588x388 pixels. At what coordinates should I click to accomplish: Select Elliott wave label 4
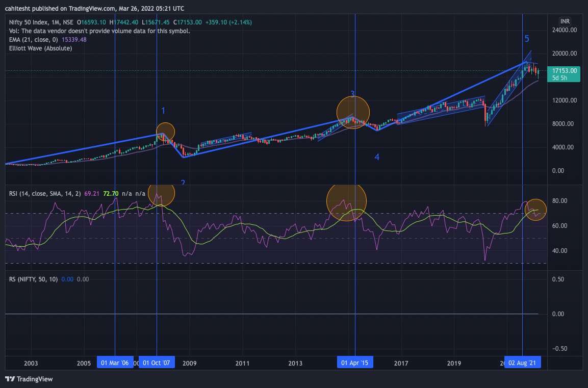point(377,157)
